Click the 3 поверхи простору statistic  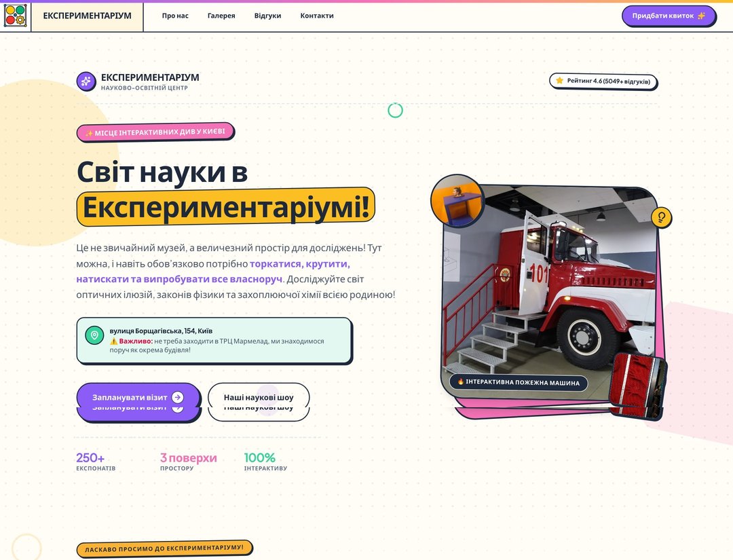(189, 462)
